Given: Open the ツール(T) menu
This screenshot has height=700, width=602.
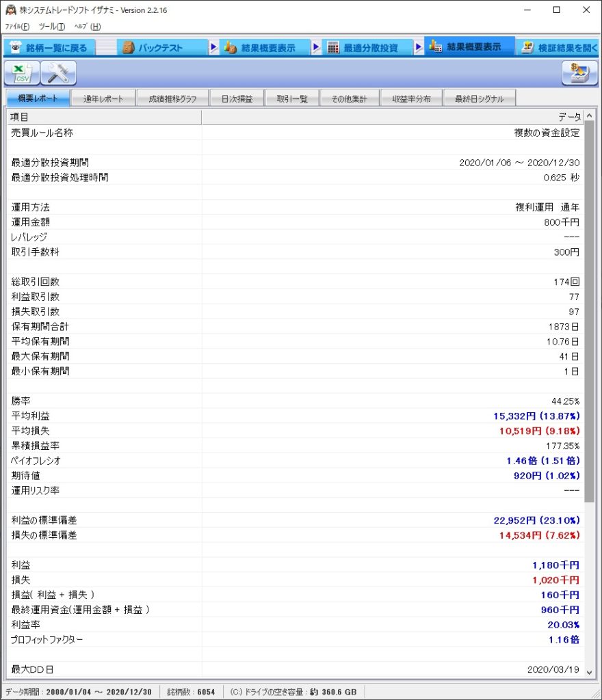Looking at the screenshot, I should 51,27.
